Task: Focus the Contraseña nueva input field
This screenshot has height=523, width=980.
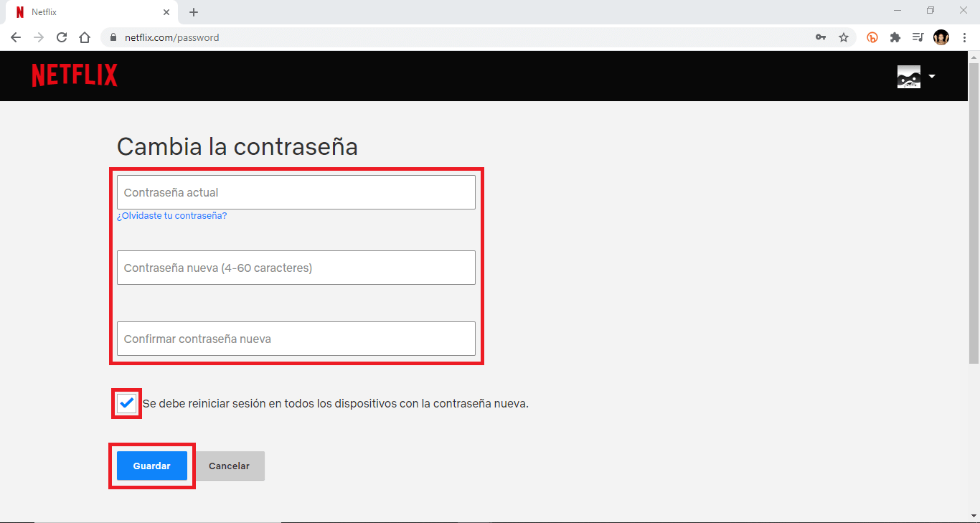Action: [x=296, y=268]
